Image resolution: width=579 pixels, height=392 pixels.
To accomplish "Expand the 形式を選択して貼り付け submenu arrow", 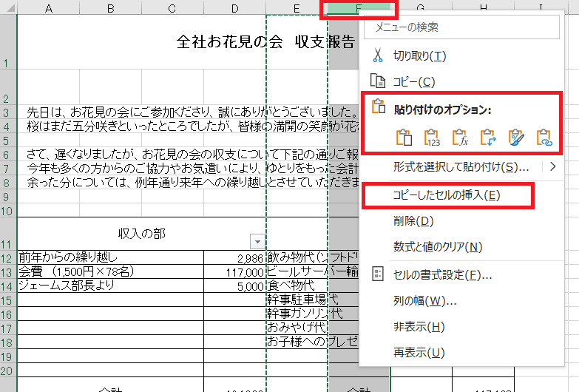I will point(552,167).
